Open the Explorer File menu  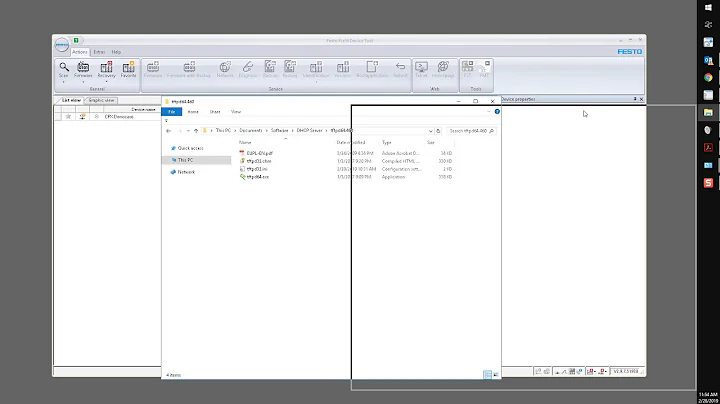pyautogui.click(x=172, y=112)
